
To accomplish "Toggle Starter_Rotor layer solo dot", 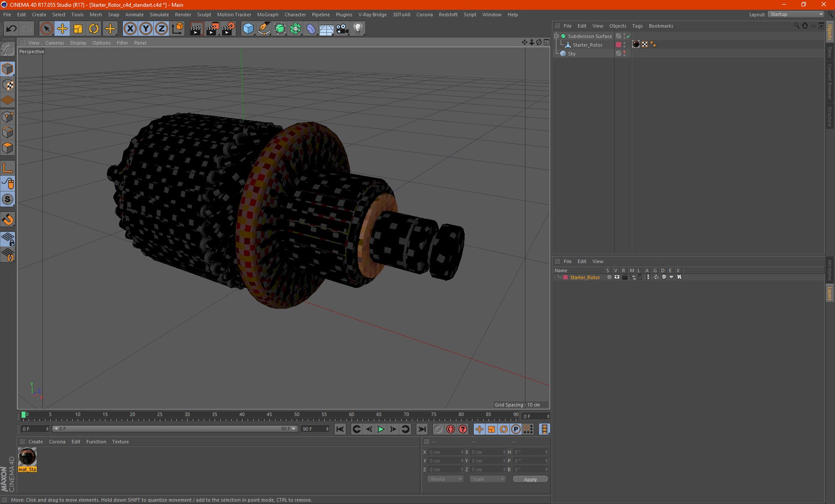I will click(x=609, y=277).
